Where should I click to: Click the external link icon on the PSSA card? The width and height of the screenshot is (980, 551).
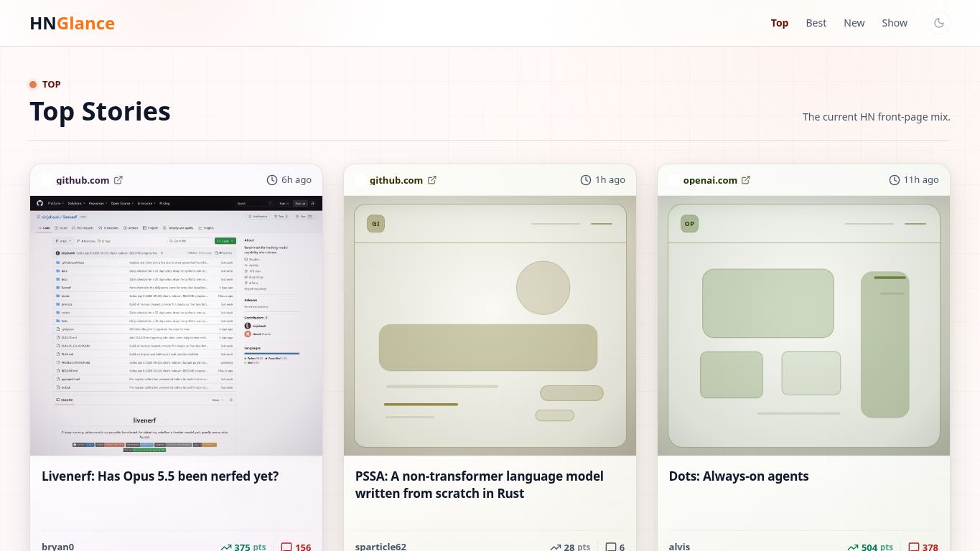click(432, 180)
